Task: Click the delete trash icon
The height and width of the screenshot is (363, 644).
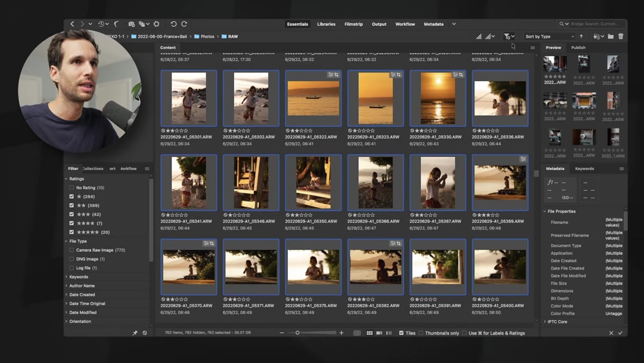Action: coord(621,37)
